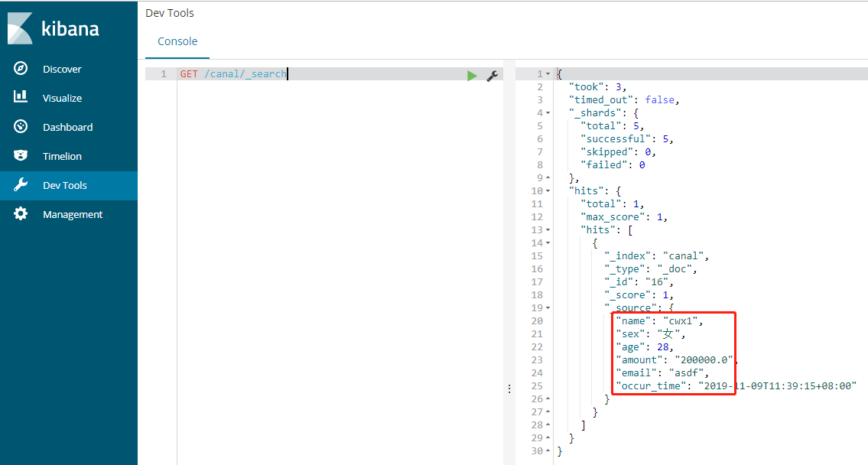
Task: Go to Dashboard page
Action: [67, 127]
